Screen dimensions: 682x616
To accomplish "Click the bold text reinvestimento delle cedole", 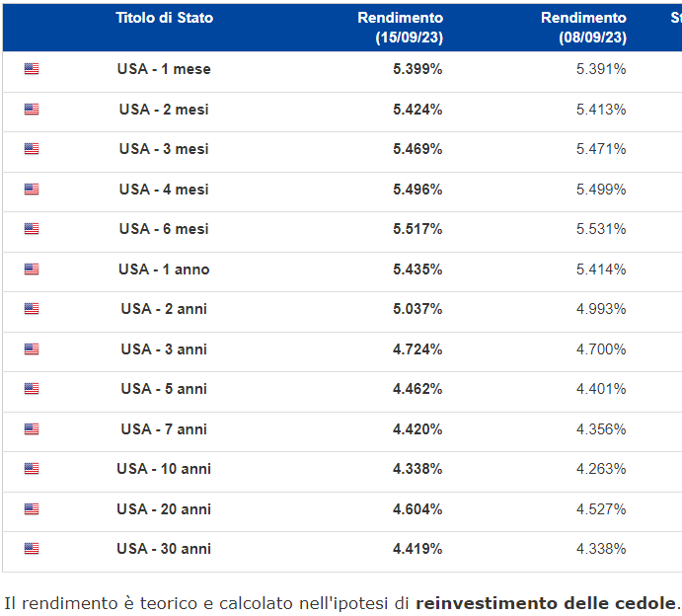I will (546, 602).
